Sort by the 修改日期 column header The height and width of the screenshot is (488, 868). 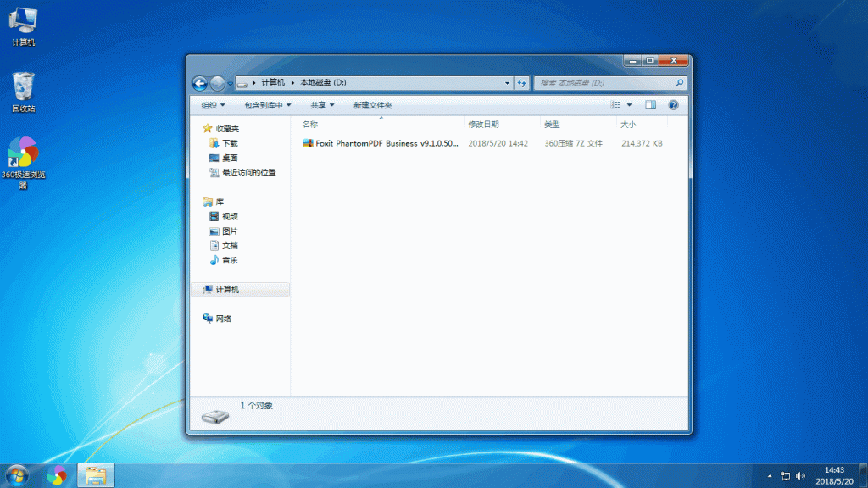(502, 125)
